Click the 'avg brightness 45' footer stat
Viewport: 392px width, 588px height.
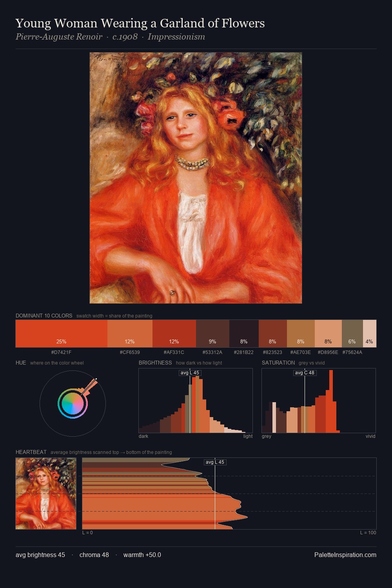tap(40, 555)
